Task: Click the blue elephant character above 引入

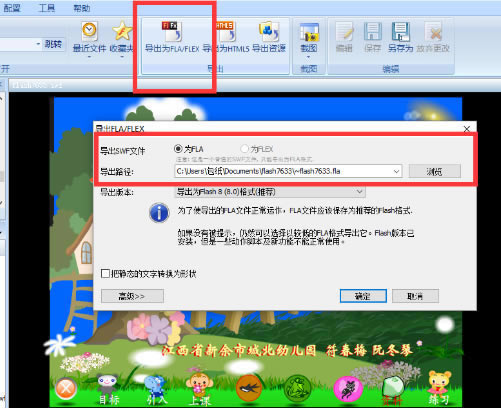Action: point(155,385)
